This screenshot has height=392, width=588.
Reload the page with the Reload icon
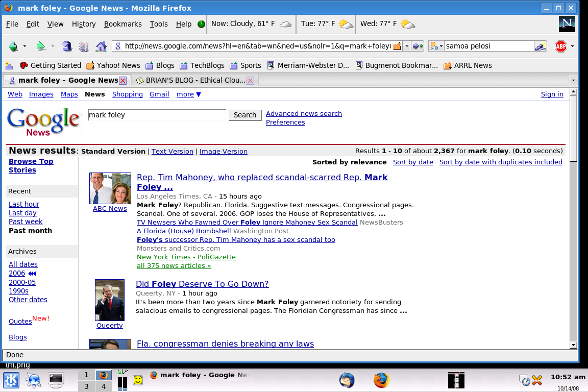click(x=67, y=46)
